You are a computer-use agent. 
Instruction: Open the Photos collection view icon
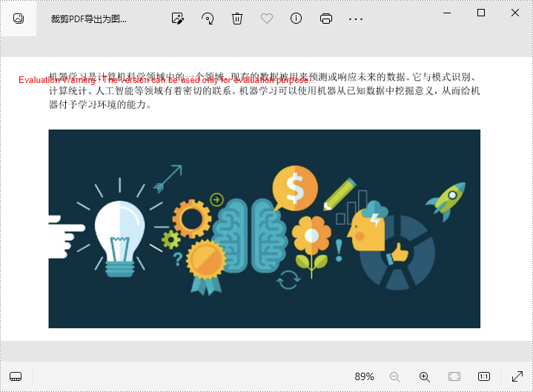(x=19, y=19)
